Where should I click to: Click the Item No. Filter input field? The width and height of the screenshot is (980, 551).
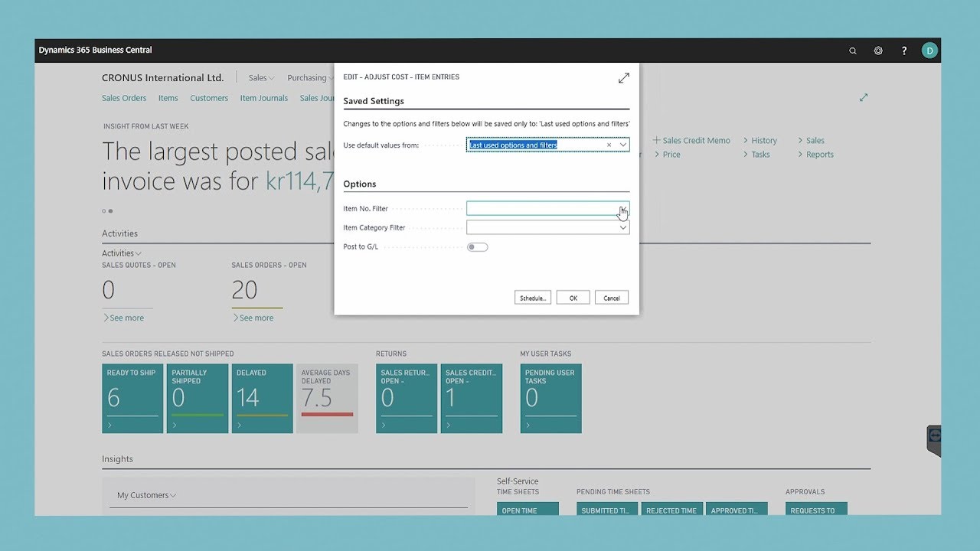tap(547, 208)
